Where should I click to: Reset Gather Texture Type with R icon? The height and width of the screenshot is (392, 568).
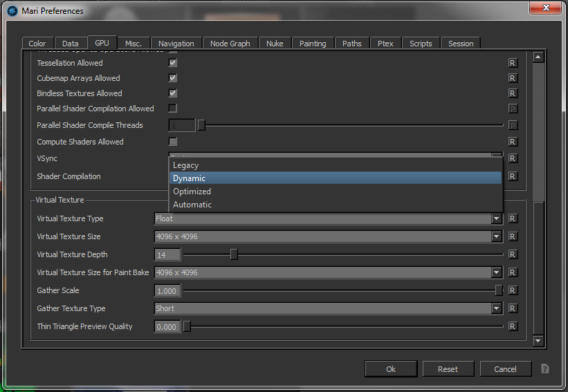tap(512, 309)
